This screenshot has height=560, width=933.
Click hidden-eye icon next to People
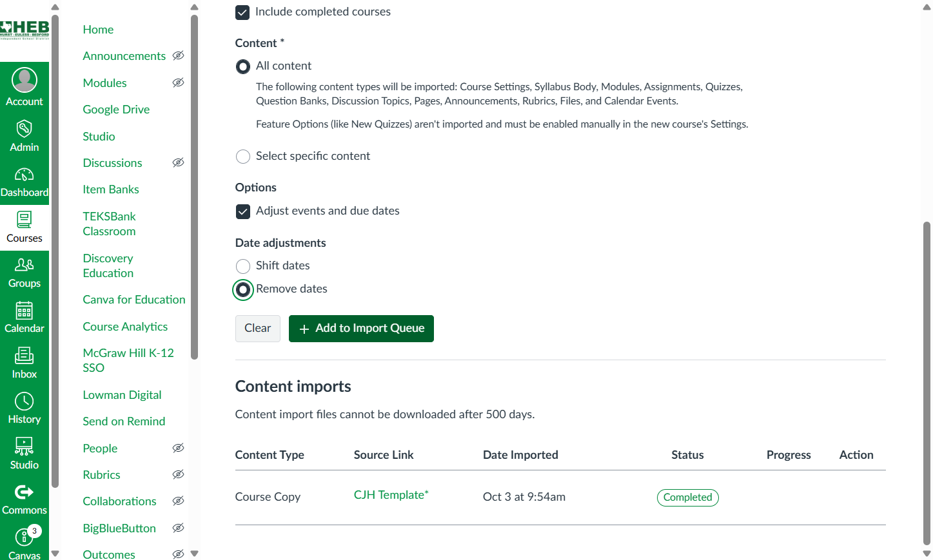(179, 448)
